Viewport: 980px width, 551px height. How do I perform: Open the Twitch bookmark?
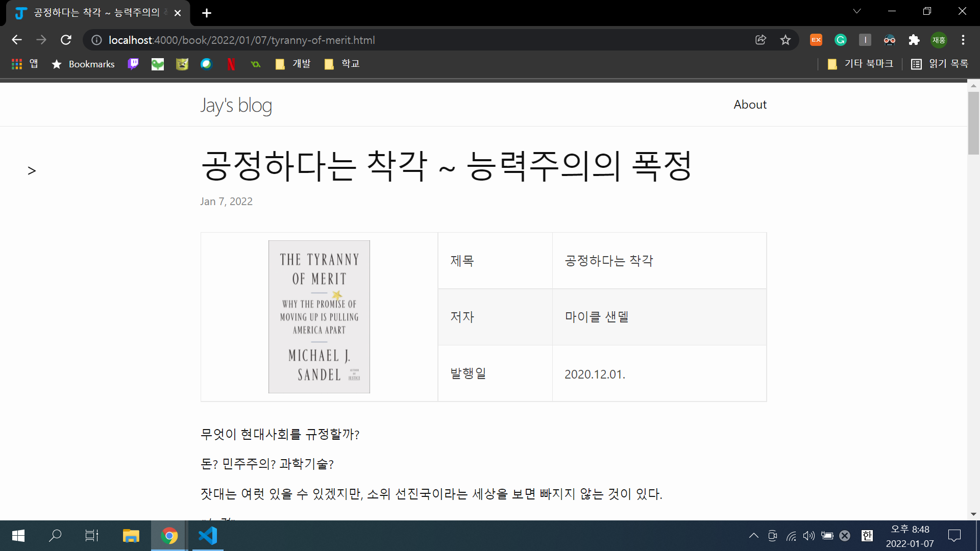(133, 64)
